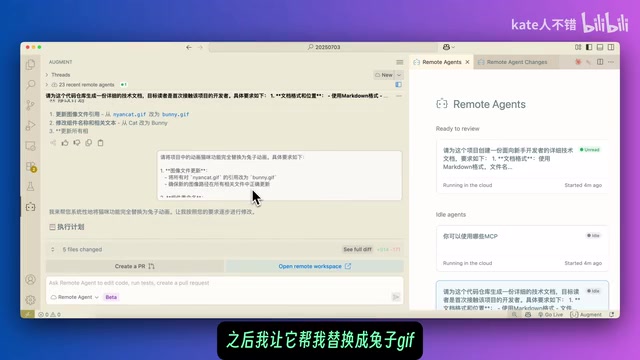Viewport: 640px width, 360px height.
Task: Open the Explorer view in activity bar
Action: [31, 64]
